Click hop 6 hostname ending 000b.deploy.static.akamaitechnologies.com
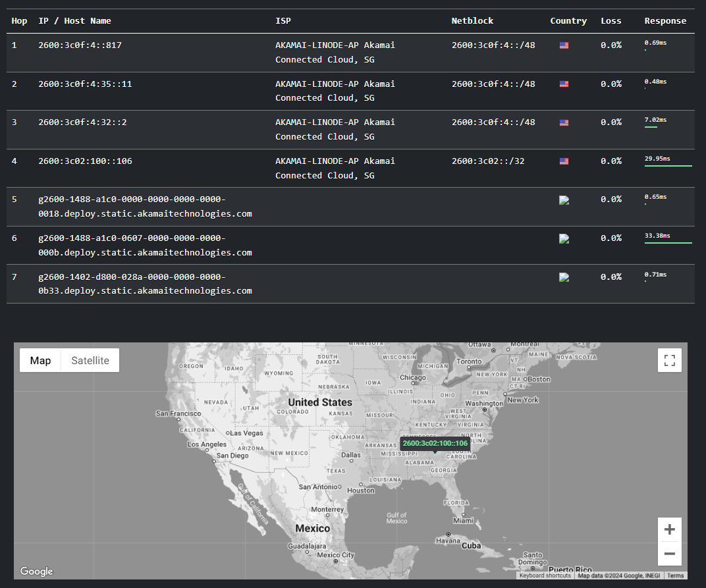The height and width of the screenshot is (588, 706). [145, 246]
